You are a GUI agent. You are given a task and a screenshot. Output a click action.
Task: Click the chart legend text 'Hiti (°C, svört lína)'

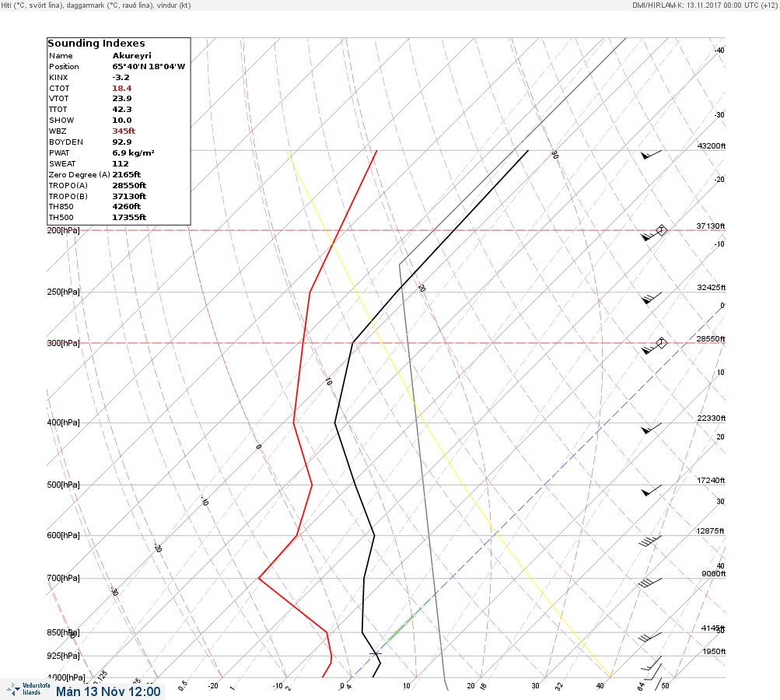(35, 5)
